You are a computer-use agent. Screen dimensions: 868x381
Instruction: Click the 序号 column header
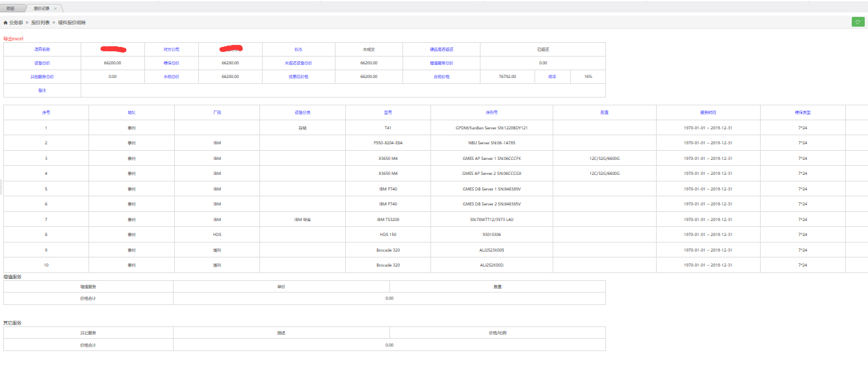tap(46, 112)
